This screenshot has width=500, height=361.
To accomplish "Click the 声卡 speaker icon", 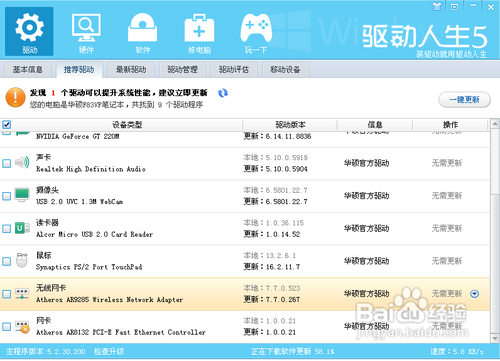I will point(22,163).
